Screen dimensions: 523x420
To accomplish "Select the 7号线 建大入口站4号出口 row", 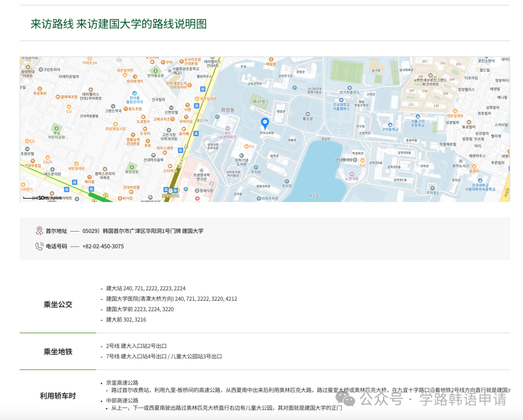I will click(164, 356).
